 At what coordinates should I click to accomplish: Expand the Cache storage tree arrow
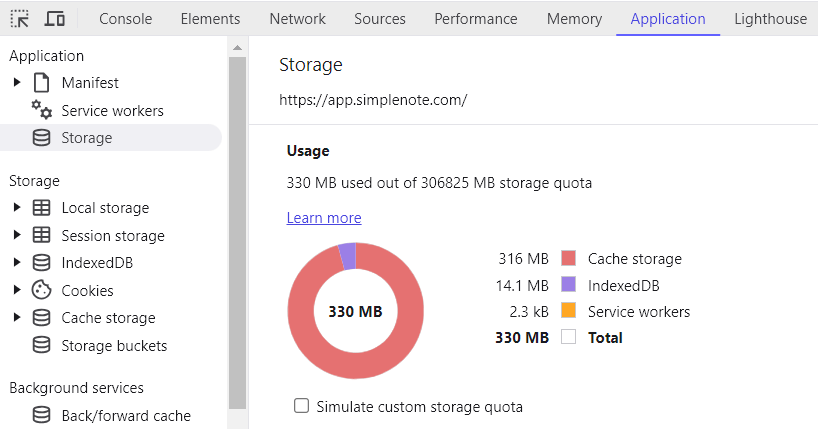point(17,318)
